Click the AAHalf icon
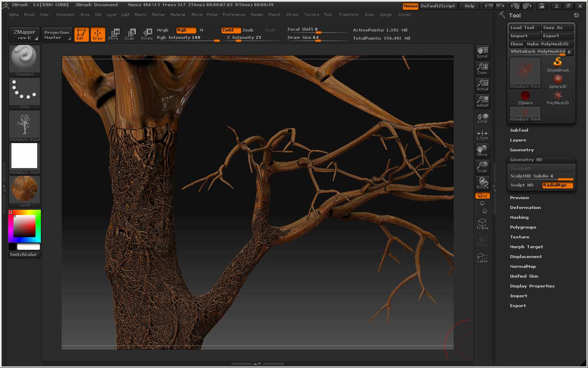The height and width of the screenshot is (368, 588). (483, 101)
